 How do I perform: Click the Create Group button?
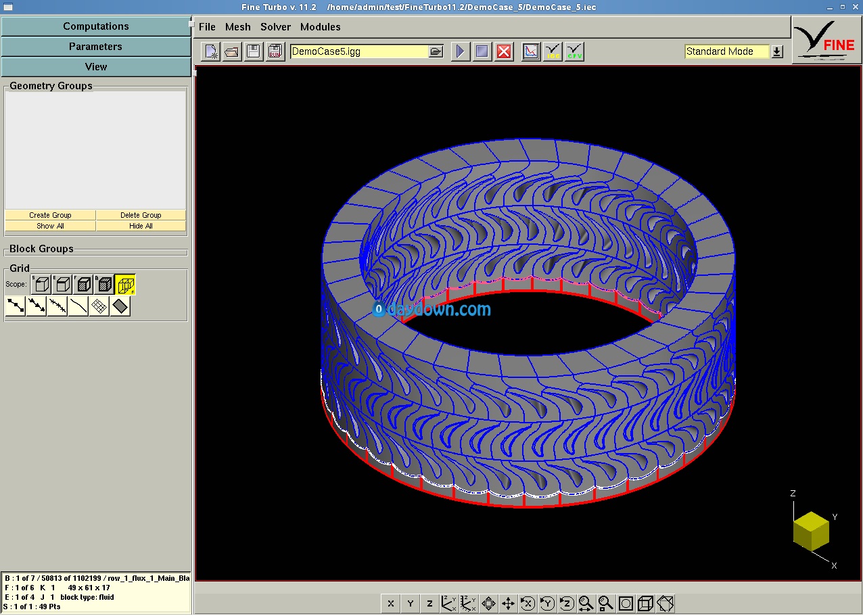click(50, 215)
